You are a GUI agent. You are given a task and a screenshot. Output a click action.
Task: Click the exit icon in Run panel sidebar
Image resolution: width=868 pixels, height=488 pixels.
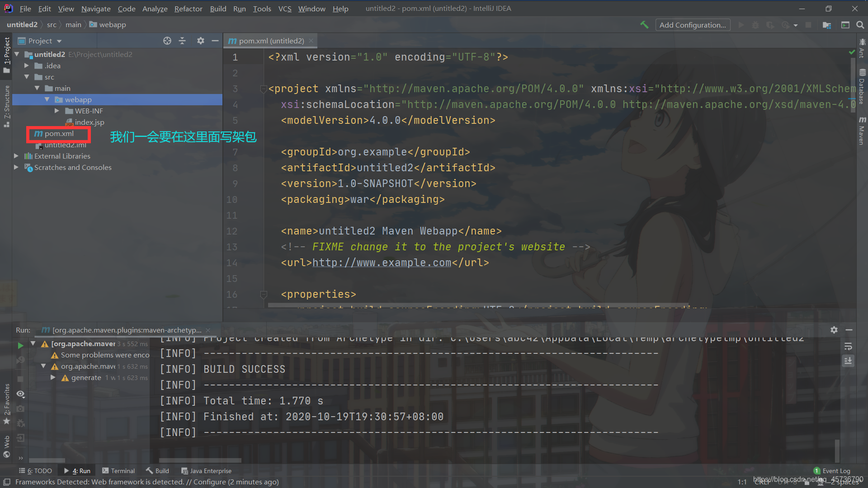20,438
